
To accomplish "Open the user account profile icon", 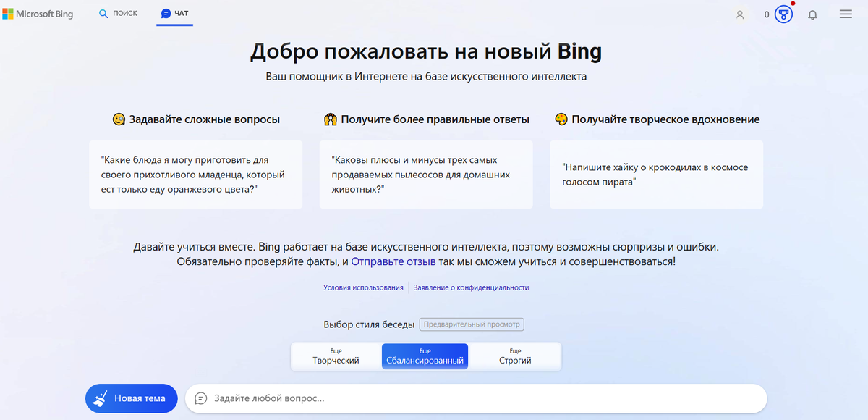I will click(740, 14).
